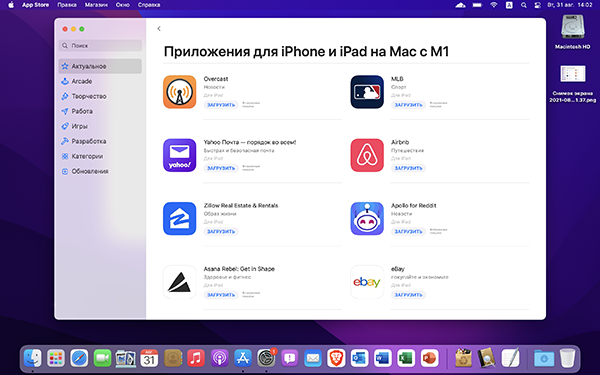Image resolution: width=600 pixels, height=375 pixels.
Task: Click the Поиск search field
Action: coord(100,46)
